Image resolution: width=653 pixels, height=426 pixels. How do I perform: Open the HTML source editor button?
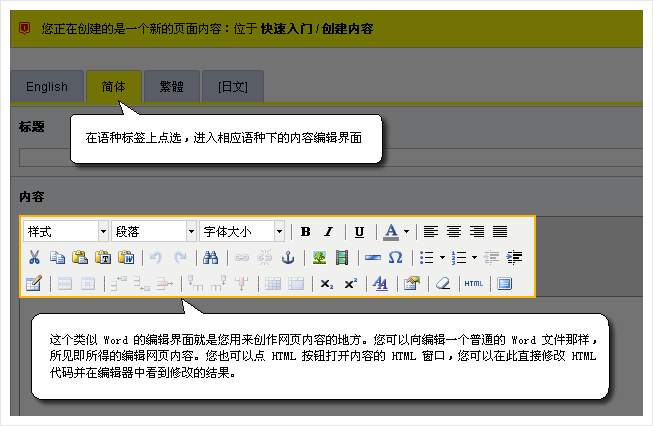pos(474,284)
